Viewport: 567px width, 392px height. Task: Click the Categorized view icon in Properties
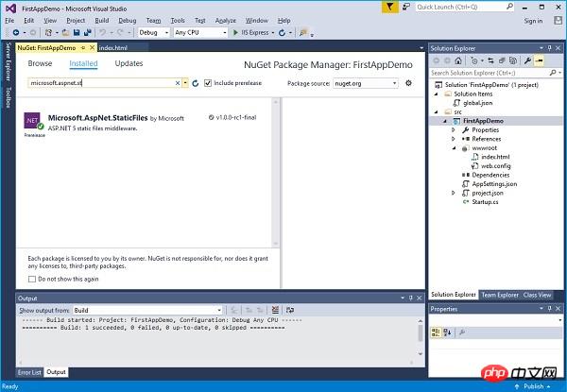point(436,332)
